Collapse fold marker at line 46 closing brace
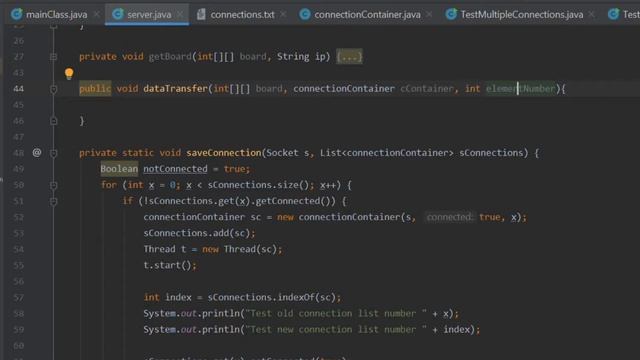The height and width of the screenshot is (360, 640). (53, 121)
